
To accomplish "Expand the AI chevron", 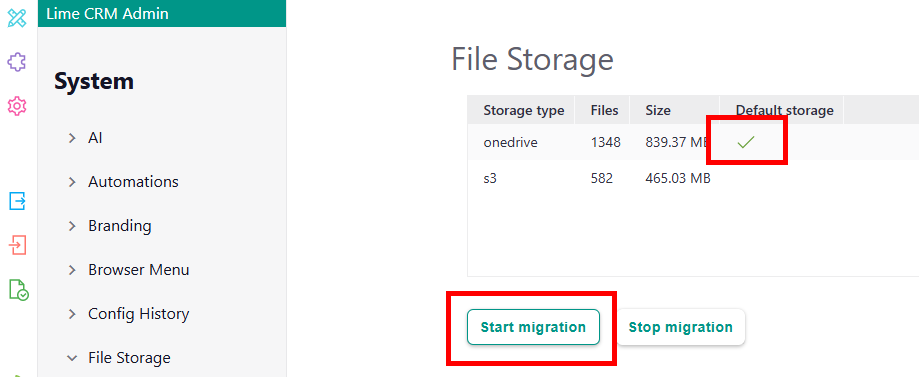I will coord(72,138).
